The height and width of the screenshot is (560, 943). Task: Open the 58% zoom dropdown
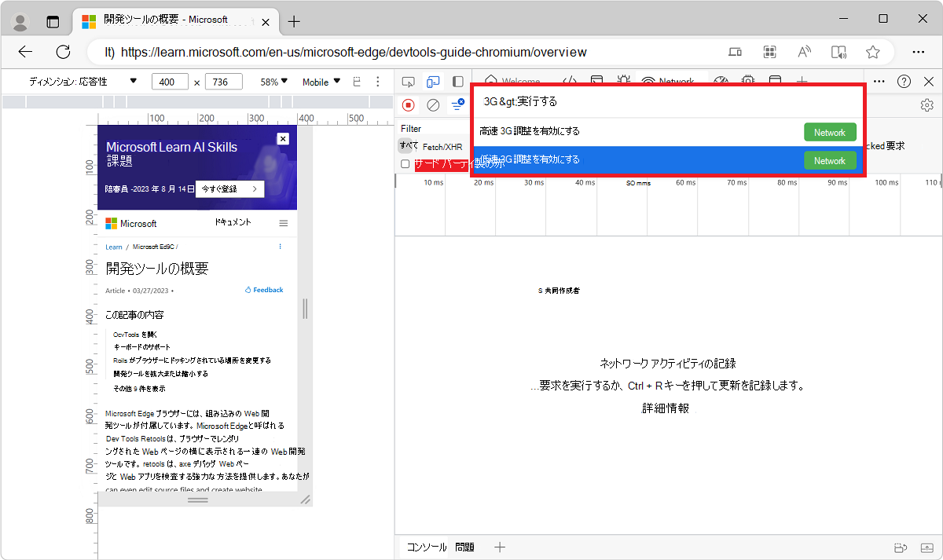[273, 81]
